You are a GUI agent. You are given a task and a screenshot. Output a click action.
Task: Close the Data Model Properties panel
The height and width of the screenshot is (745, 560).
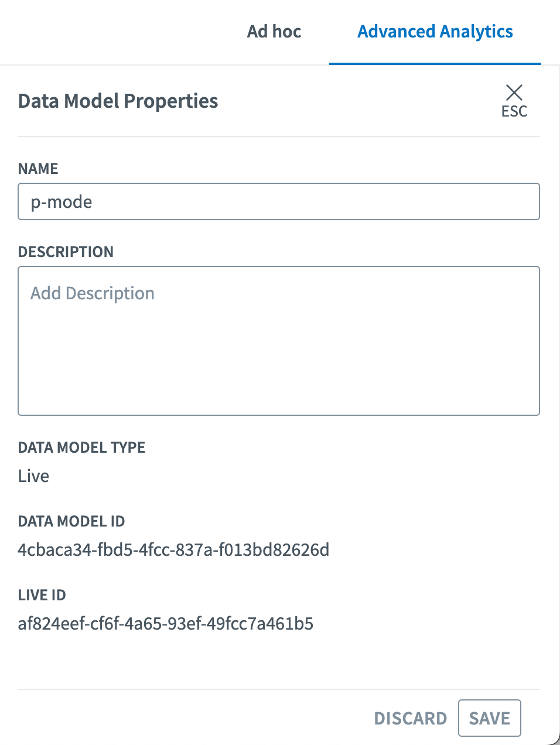(514, 93)
